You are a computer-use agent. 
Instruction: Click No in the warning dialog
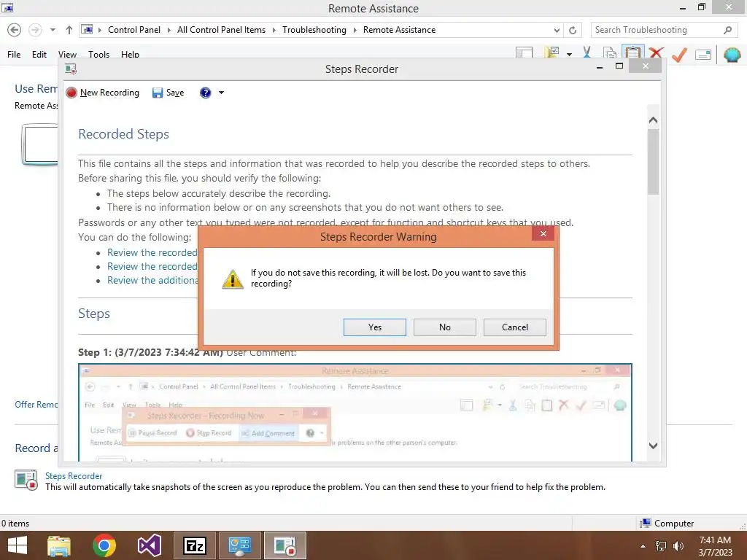[444, 327]
